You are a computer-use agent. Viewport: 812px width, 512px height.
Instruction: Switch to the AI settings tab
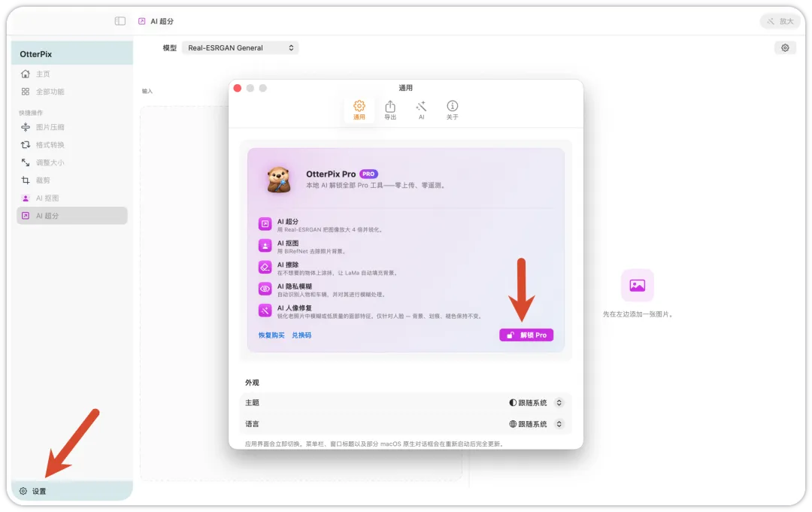(421, 111)
